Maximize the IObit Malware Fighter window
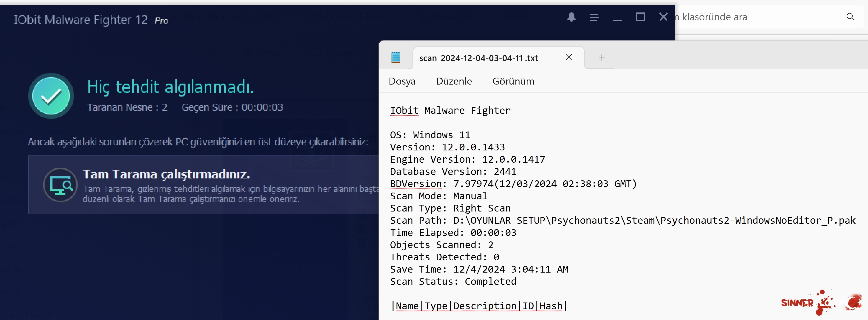868x320 pixels. tap(640, 17)
